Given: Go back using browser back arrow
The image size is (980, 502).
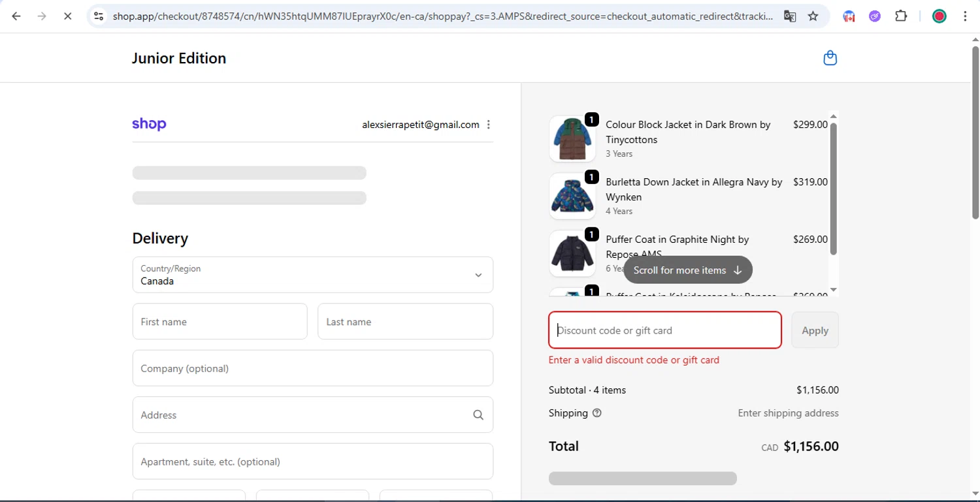Looking at the screenshot, I should coord(16,16).
